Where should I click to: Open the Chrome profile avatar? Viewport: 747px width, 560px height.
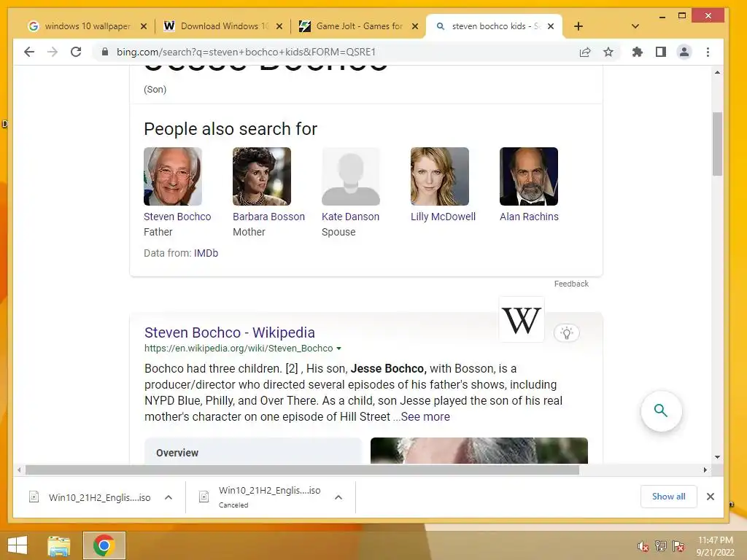684,52
